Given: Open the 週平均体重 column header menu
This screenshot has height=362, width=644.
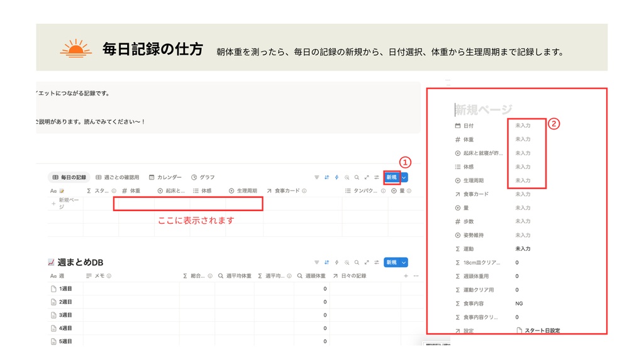Looking at the screenshot, I should 235,276.
